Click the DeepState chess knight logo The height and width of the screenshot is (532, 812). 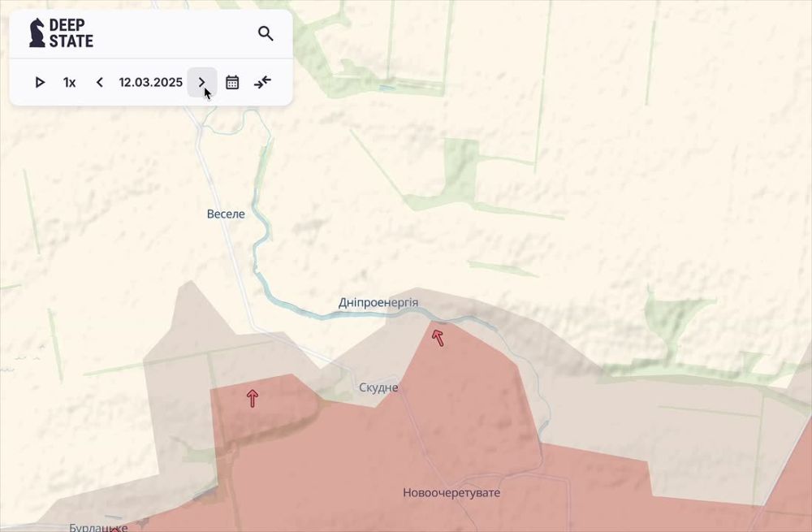tap(37, 32)
